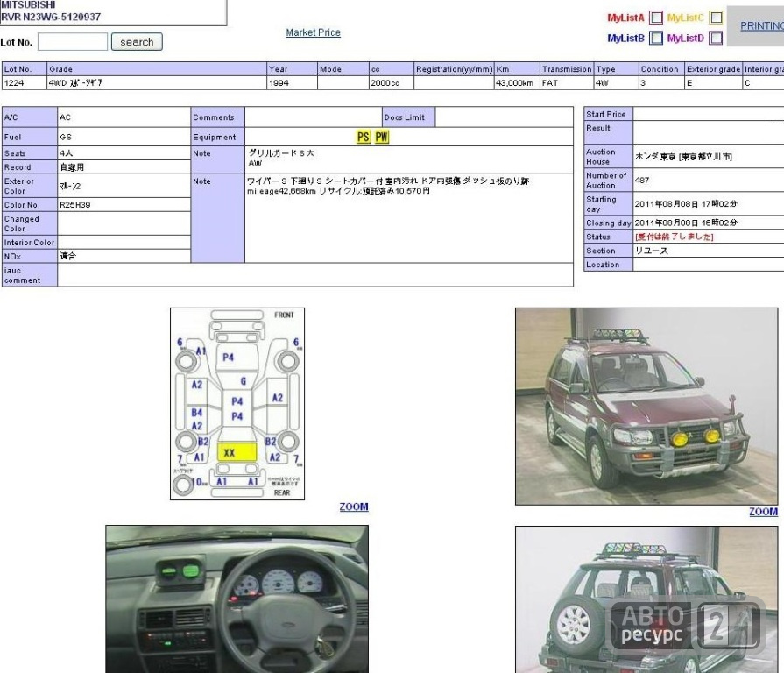This screenshot has width=784, height=673.
Task: Select the 43,000km mileage cell
Action: (x=517, y=83)
